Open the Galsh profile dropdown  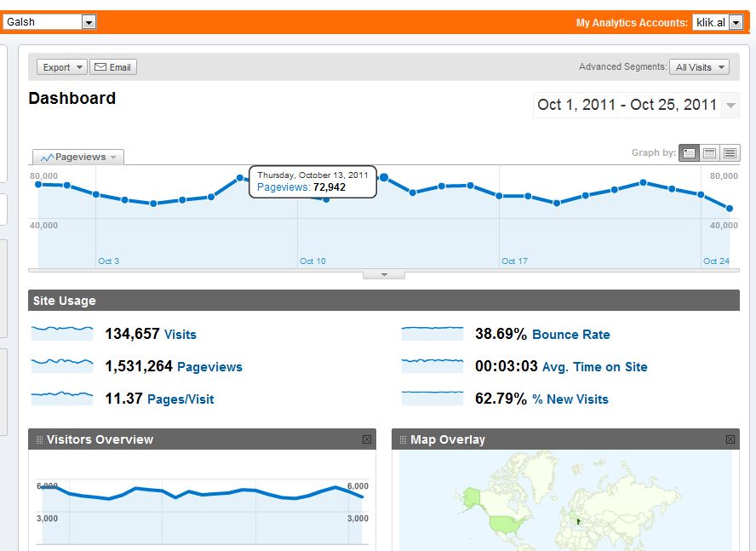[x=49, y=21]
